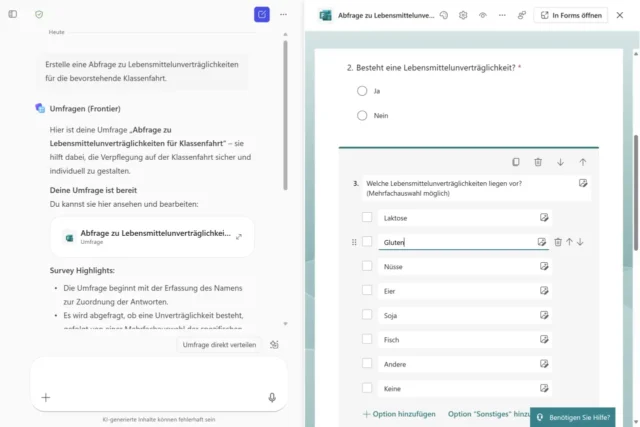This screenshot has height=427, width=640.
Task: Toggle the left sidebar panel
Action: (x=13, y=14)
